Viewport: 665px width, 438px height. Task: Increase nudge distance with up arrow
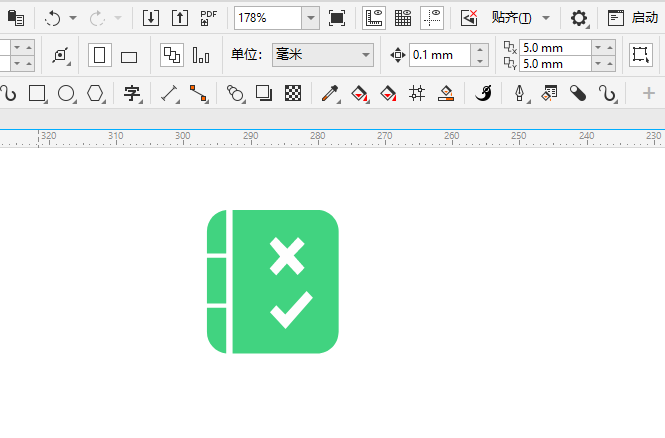[x=480, y=50]
